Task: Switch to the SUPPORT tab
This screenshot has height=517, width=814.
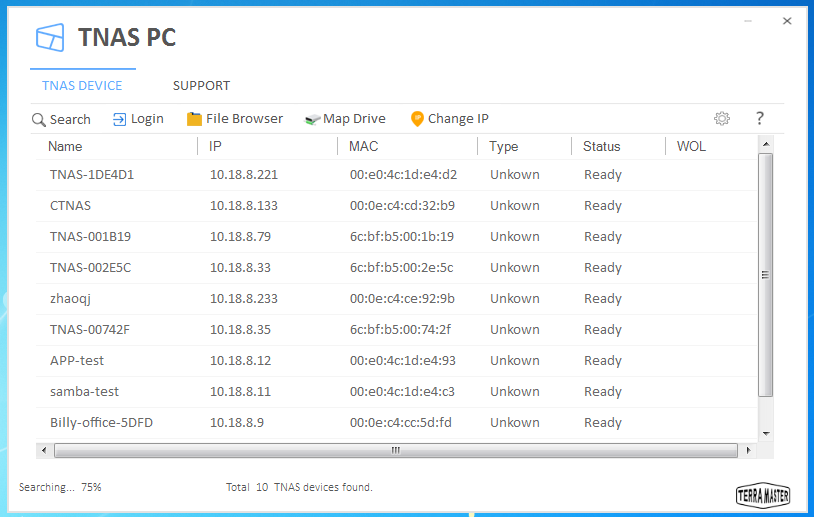Action: [x=201, y=86]
